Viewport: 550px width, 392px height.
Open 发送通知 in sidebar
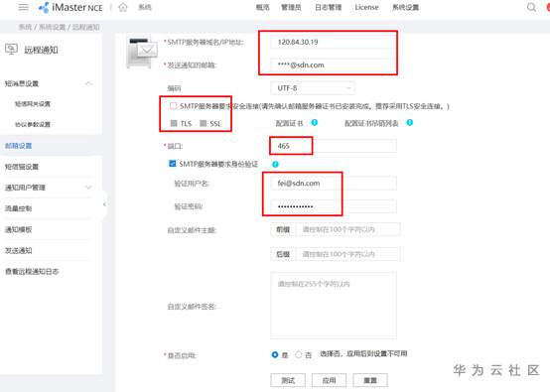[x=18, y=250]
